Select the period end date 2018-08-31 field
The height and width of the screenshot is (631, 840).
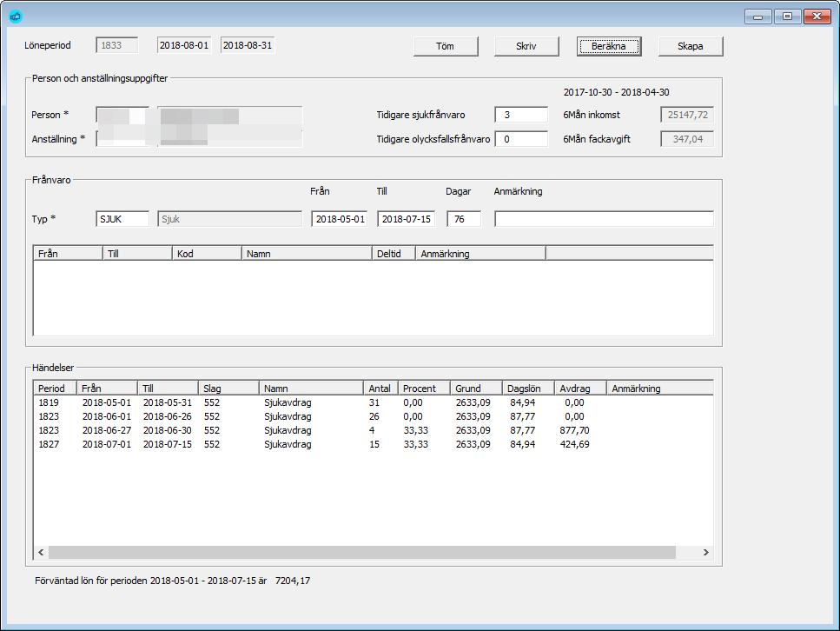coord(248,45)
